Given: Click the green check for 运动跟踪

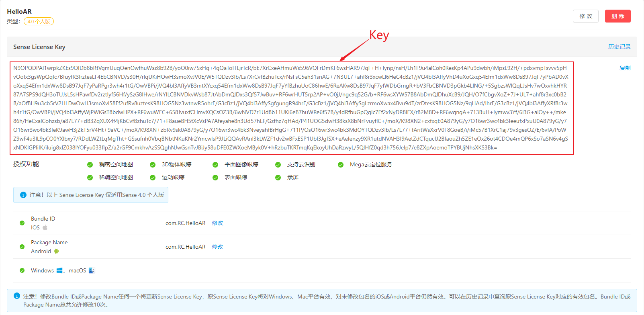Looking at the screenshot, I should (153, 178).
